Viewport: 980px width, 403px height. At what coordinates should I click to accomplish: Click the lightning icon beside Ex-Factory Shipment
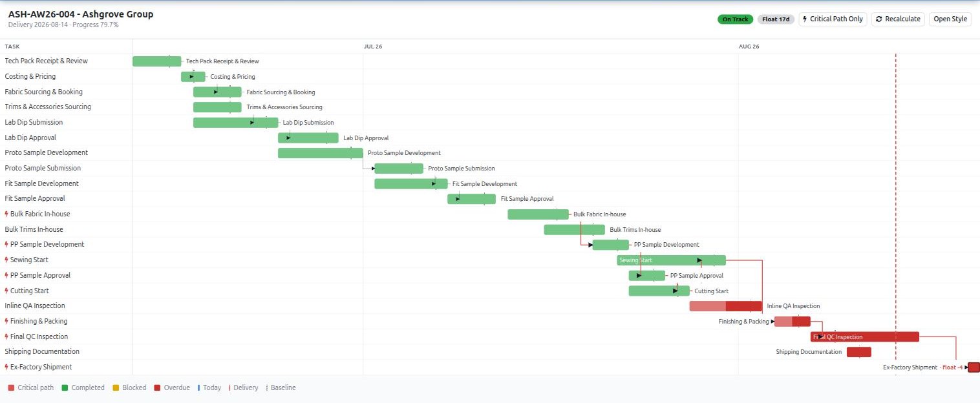tap(6, 367)
